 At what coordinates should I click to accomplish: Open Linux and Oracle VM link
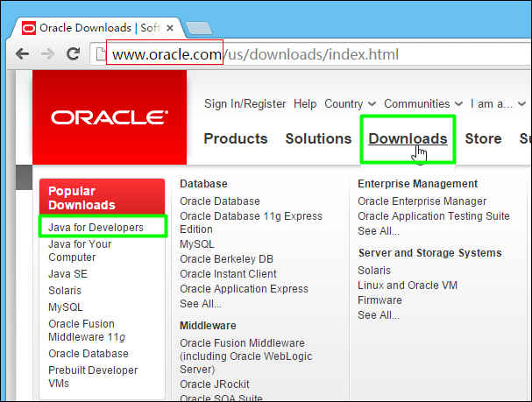click(x=408, y=286)
